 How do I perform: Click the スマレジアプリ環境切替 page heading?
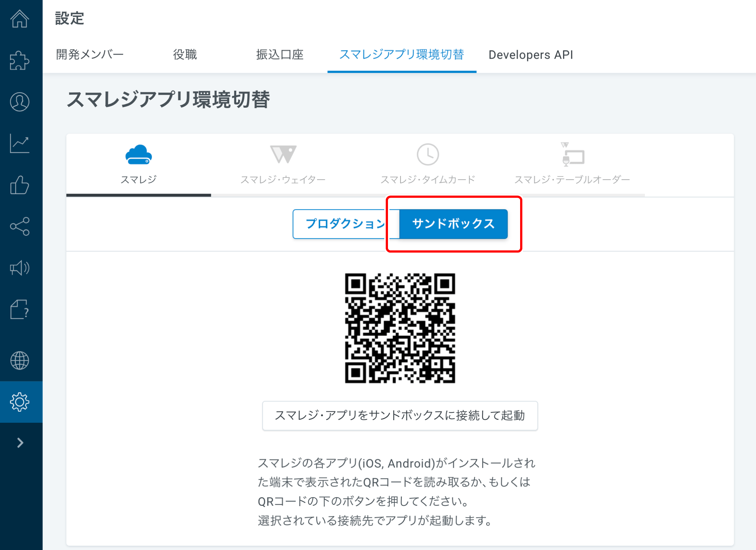tap(168, 100)
